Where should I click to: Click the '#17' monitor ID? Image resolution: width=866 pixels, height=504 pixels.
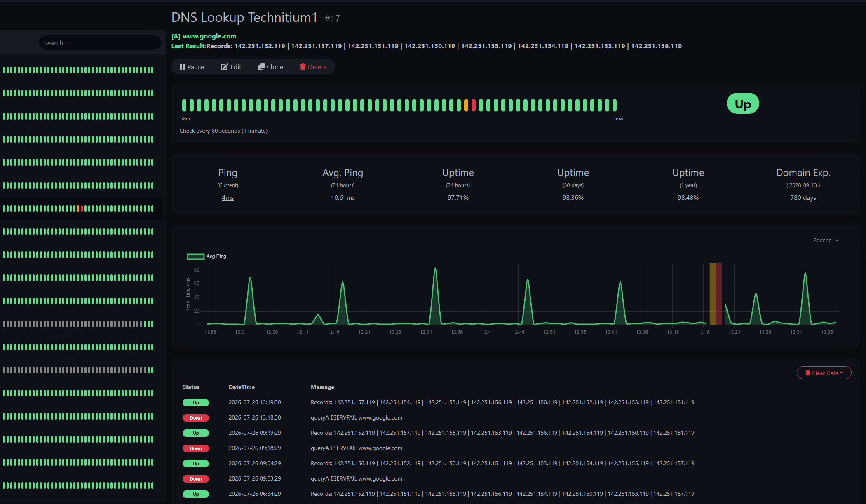pos(332,19)
